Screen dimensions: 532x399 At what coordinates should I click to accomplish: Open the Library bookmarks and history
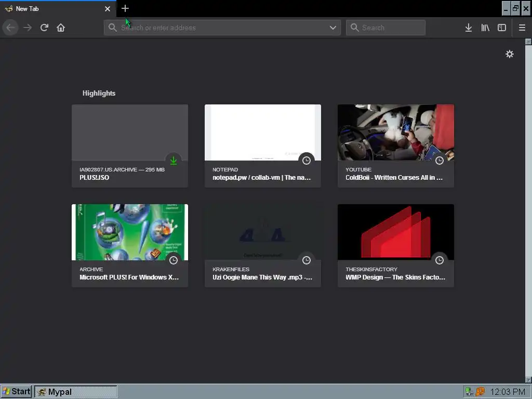coord(485,28)
